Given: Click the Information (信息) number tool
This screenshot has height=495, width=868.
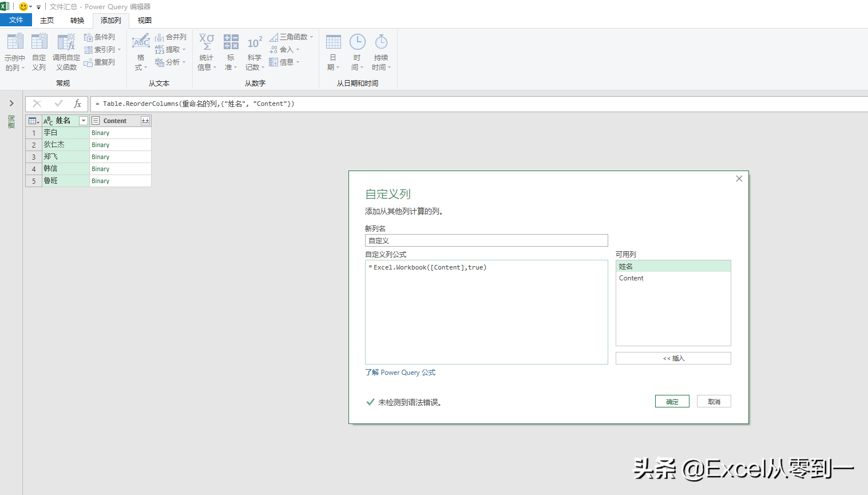Looking at the screenshot, I should [284, 62].
